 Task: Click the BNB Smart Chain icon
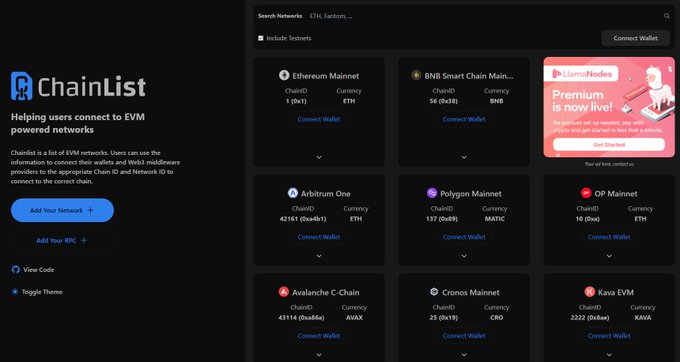[416, 75]
